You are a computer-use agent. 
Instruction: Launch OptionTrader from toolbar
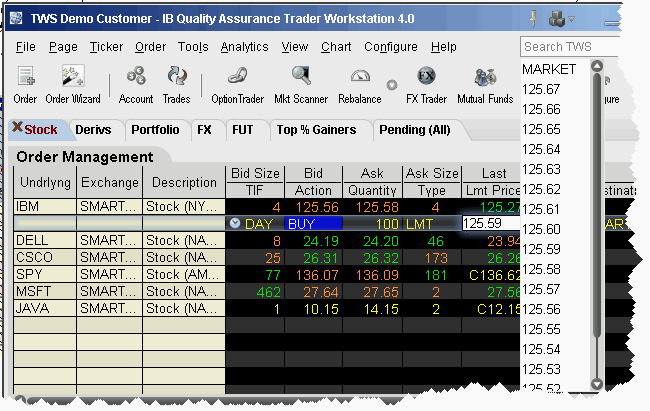[238, 85]
